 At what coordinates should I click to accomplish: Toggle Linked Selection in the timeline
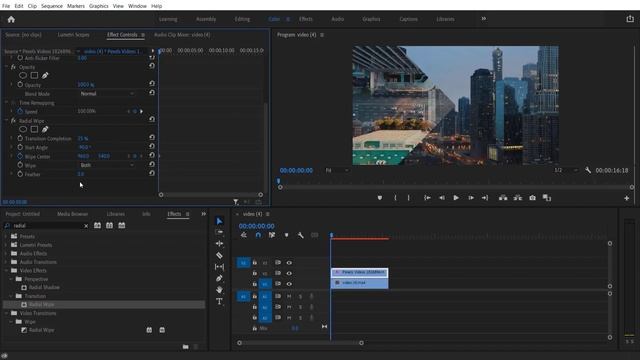click(272, 235)
